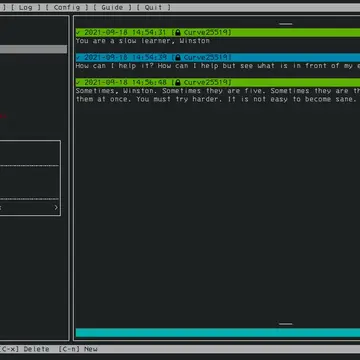Select Quit in the top menu bar
The height and width of the screenshot is (360, 360).
click(153, 7)
